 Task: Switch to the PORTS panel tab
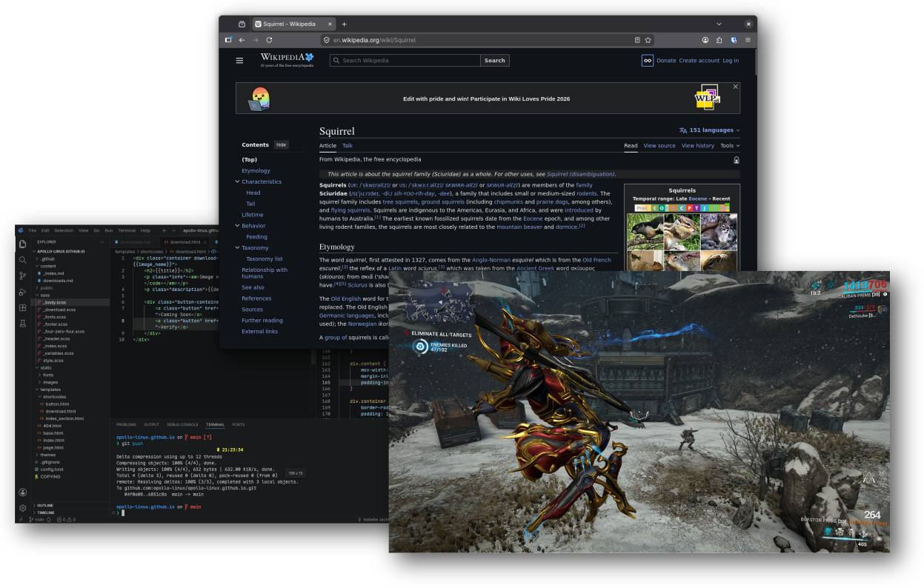coord(238,424)
